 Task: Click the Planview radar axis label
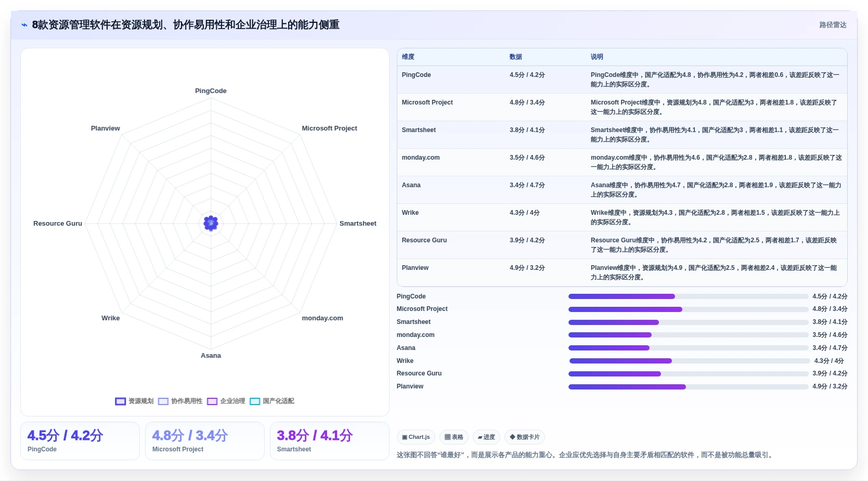(106, 128)
